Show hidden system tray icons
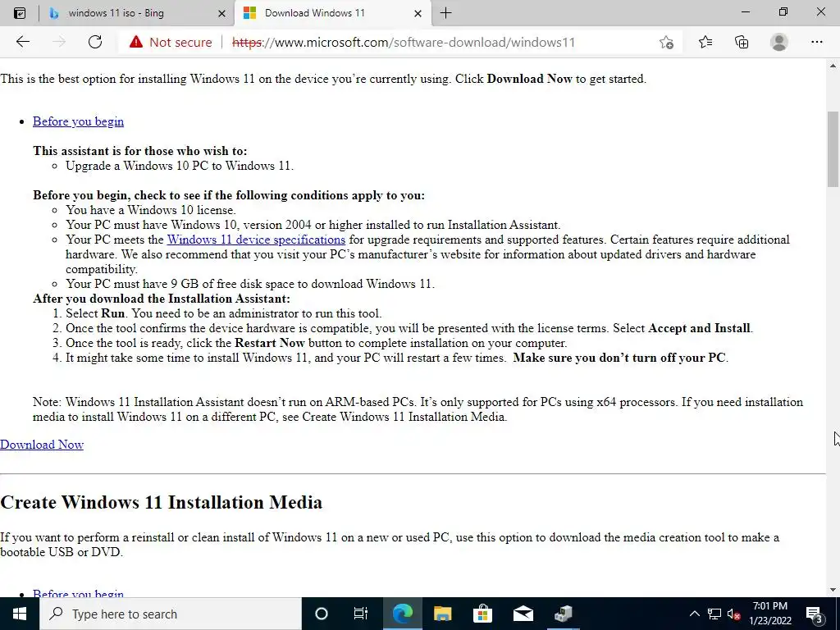Image resolution: width=840 pixels, height=630 pixels. 694,614
